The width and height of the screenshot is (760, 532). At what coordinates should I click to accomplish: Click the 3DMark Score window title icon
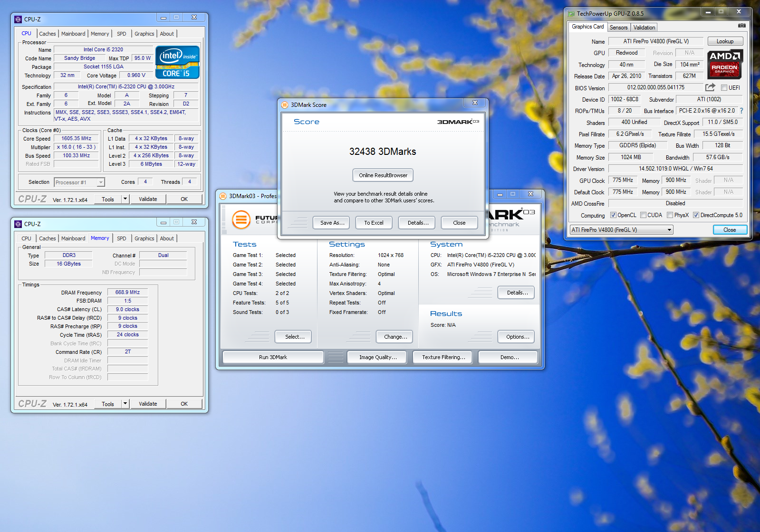pos(285,104)
